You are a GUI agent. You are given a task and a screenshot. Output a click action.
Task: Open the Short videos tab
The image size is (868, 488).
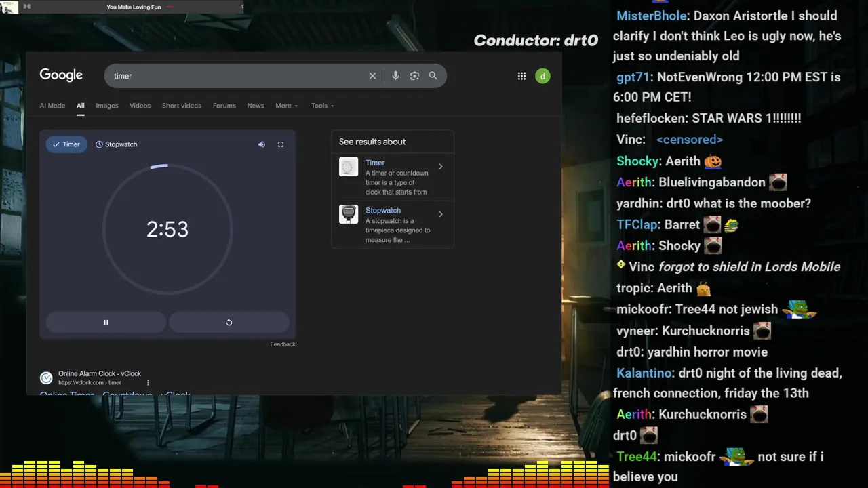tap(181, 106)
